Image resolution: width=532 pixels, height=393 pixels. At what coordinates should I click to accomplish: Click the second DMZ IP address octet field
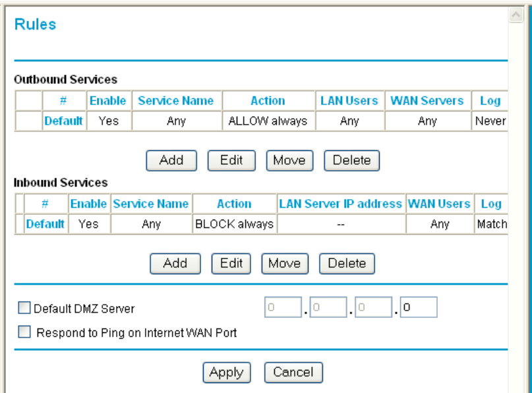tap(326, 307)
